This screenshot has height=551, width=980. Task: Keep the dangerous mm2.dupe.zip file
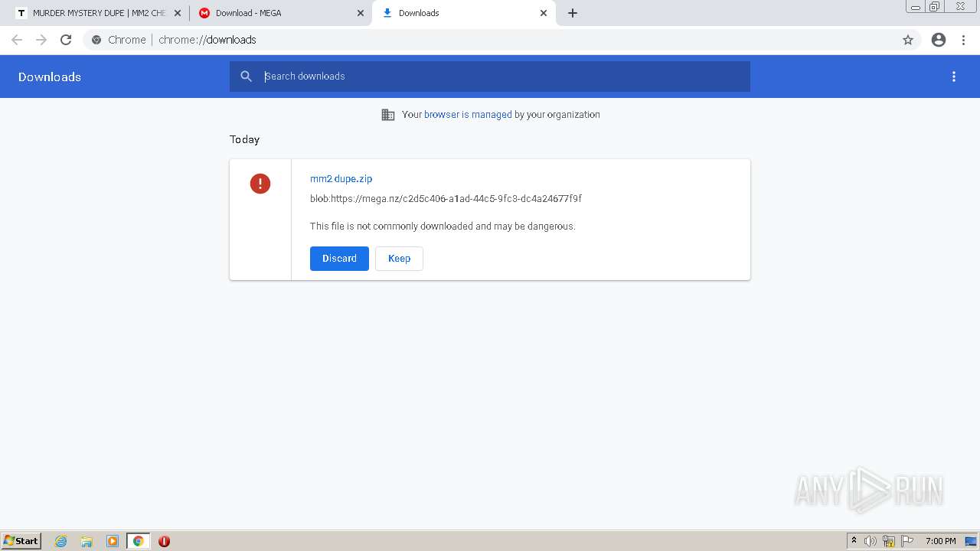point(399,259)
